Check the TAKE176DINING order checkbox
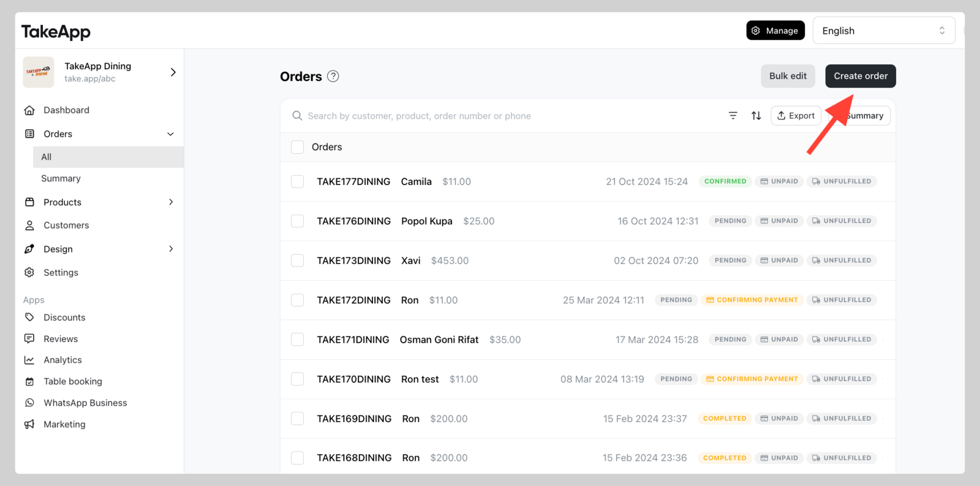This screenshot has height=486, width=980. point(298,221)
